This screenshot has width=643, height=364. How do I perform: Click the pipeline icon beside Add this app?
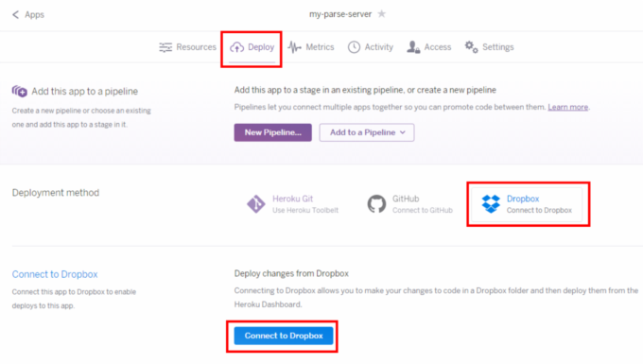tap(19, 91)
